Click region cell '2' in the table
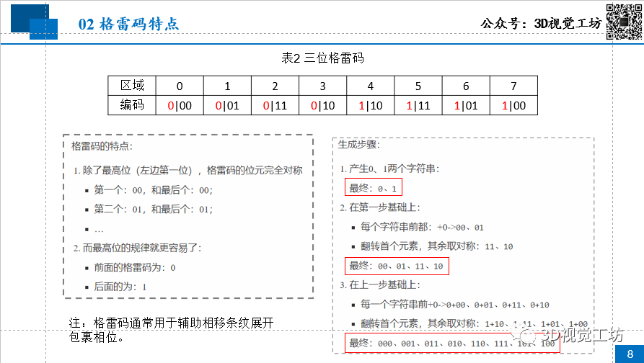The image size is (644, 363). pos(275,86)
